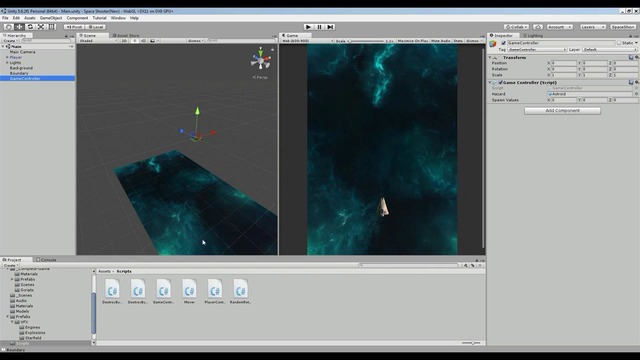Open the layout dropdown at the toolbar's right end
This screenshot has height=360, width=640.
coord(623,27)
